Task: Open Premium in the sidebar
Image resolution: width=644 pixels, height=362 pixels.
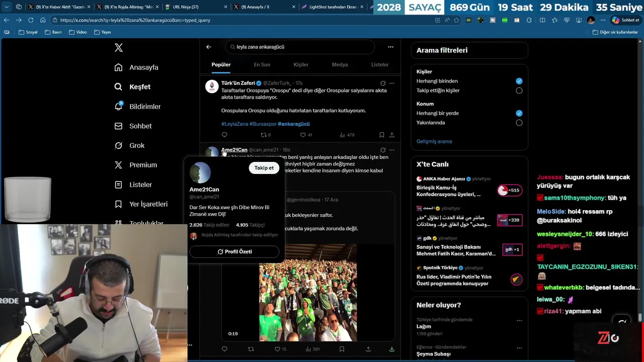Action: pos(135,165)
